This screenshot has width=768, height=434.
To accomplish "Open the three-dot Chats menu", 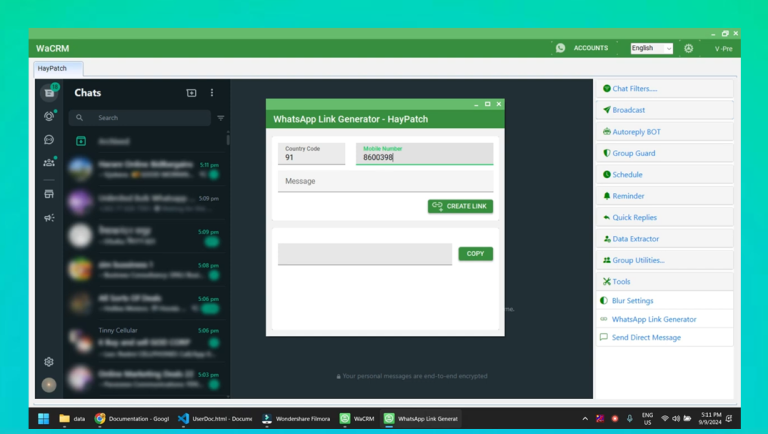I will point(212,93).
